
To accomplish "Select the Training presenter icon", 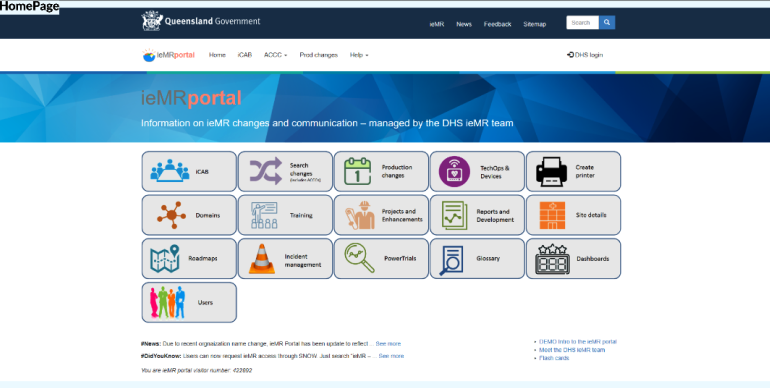I will coord(264,215).
